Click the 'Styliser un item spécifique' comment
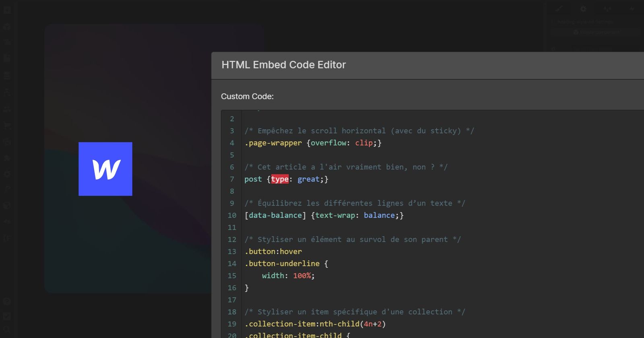This screenshot has width=644, height=338. [355, 312]
